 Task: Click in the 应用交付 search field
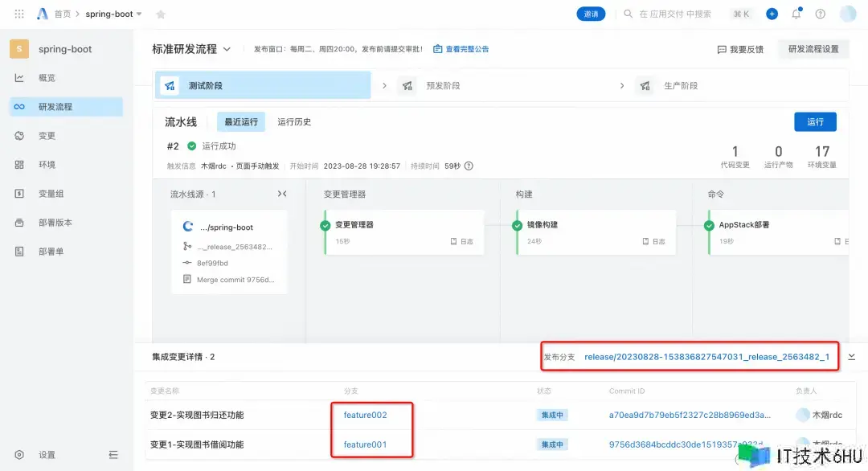click(x=675, y=14)
